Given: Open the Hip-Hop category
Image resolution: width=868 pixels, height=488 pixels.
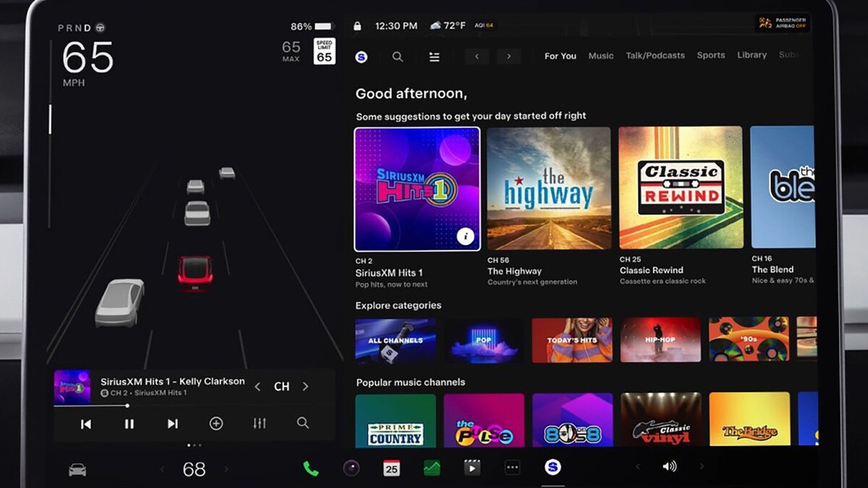Looking at the screenshot, I should (660, 340).
